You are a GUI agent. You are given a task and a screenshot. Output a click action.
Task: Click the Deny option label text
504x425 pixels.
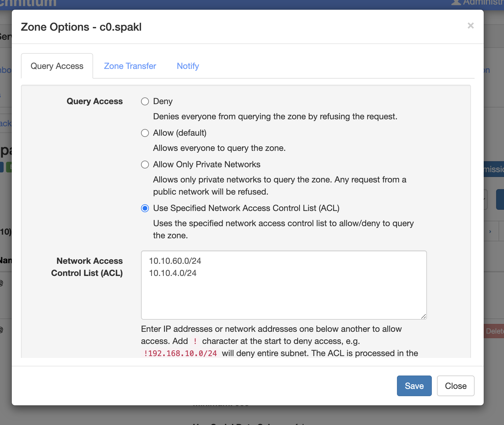163,101
